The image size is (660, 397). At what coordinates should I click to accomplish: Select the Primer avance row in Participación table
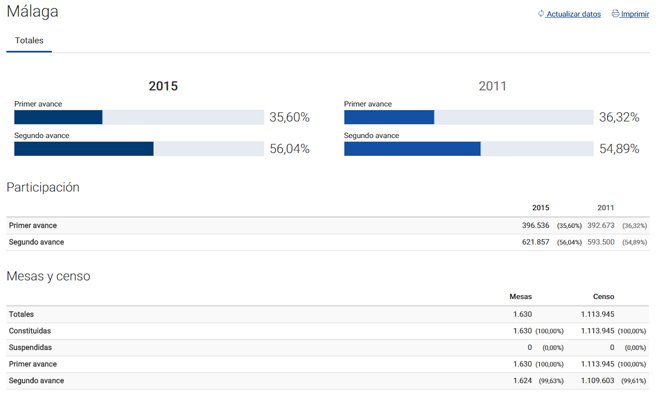tap(328, 226)
